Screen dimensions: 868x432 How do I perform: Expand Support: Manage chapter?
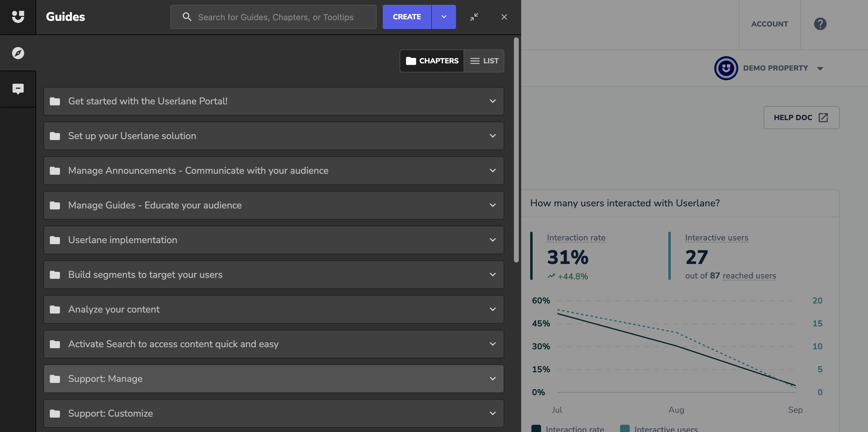pos(492,379)
